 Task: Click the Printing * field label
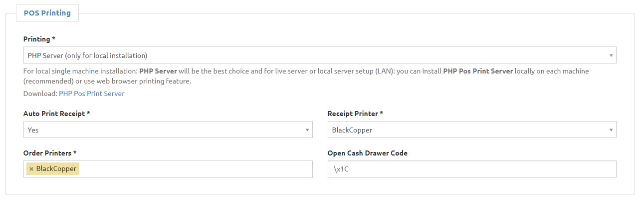point(39,39)
